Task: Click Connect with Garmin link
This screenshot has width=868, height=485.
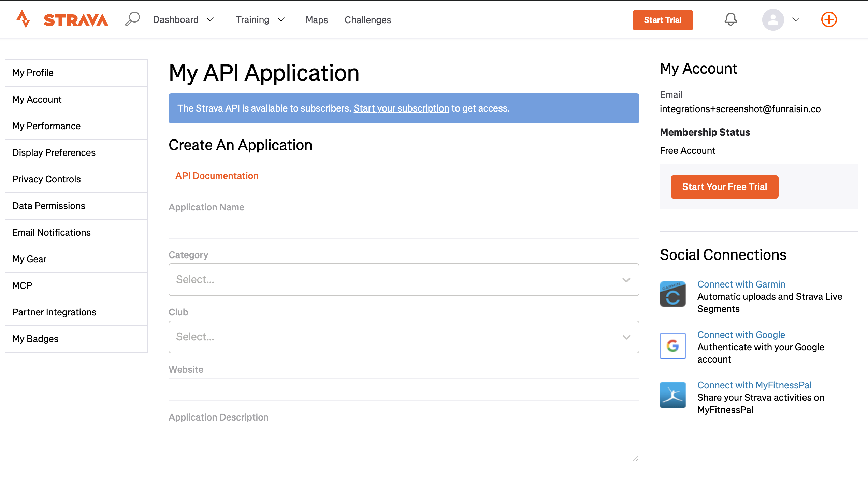Action: pyautogui.click(x=741, y=284)
